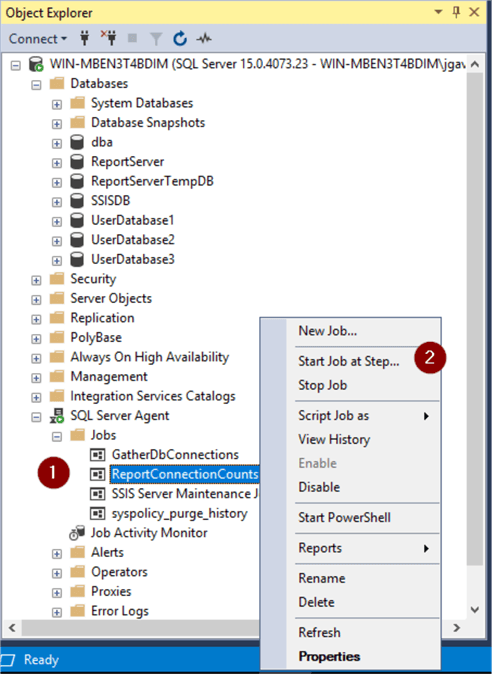Click the Connect Object Explorer plug icon
The image size is (492, 674).
point(85,39)
